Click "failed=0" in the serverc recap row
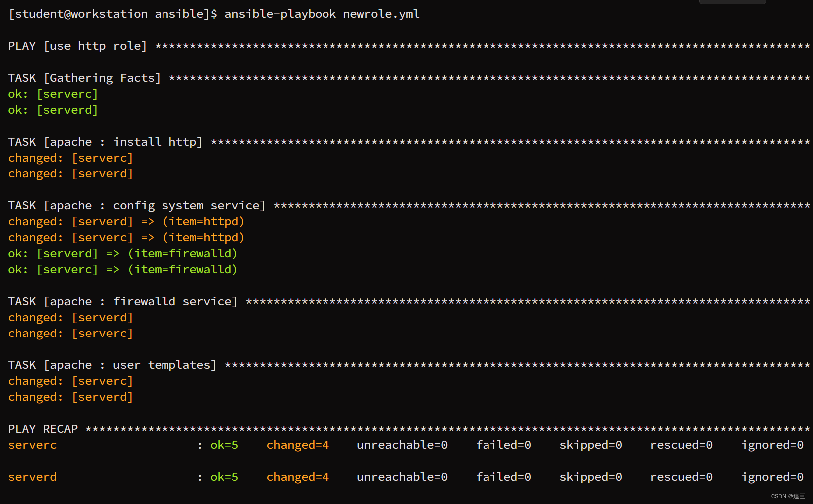Viewport: 813px width, 504px height. (x=503, y=445)
